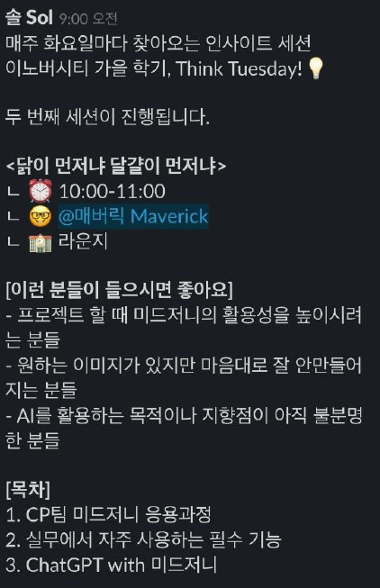Image resolution: width=380 pixels, height=588 pixels.
Task: Click list item CP팀 미드저니 응용과정
Action: 108,514
